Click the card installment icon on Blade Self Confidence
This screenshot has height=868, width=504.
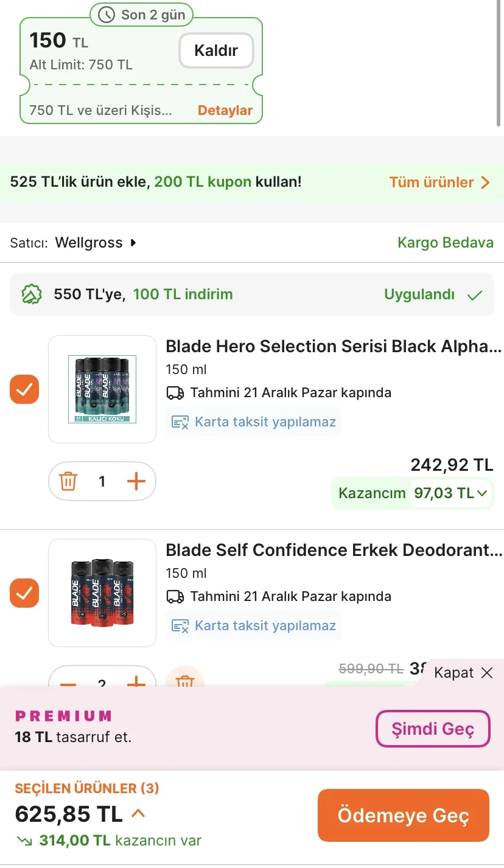[180, 625]
